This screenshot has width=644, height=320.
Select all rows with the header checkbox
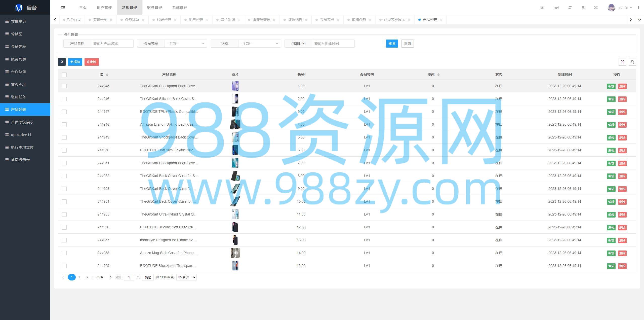click(x=64, y=75)
